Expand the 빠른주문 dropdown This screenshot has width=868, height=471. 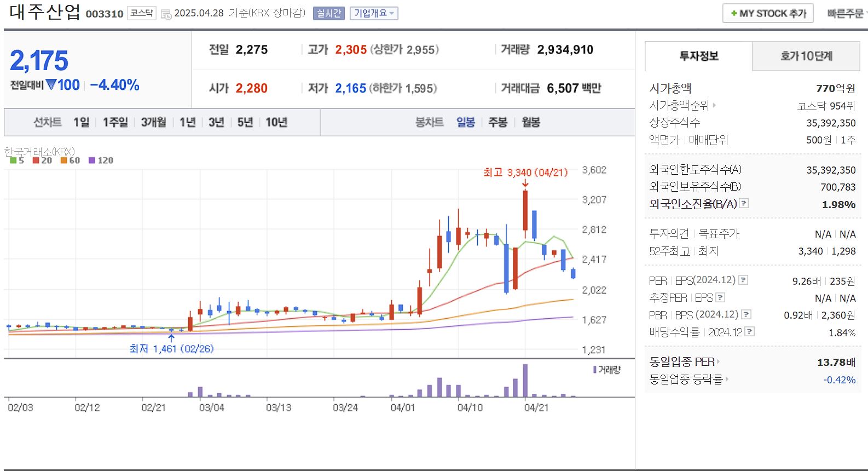coord(847,14)
